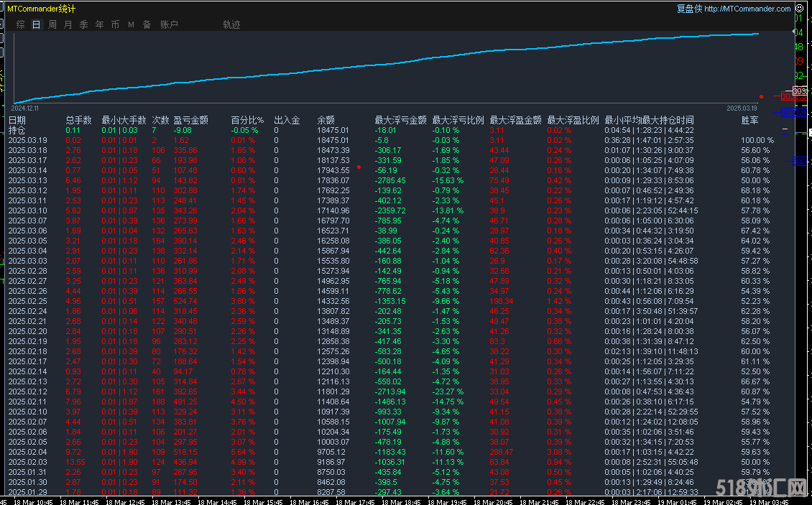Click the 次数 column header
This screenshot has width=812, height=505.
(160, 120)
